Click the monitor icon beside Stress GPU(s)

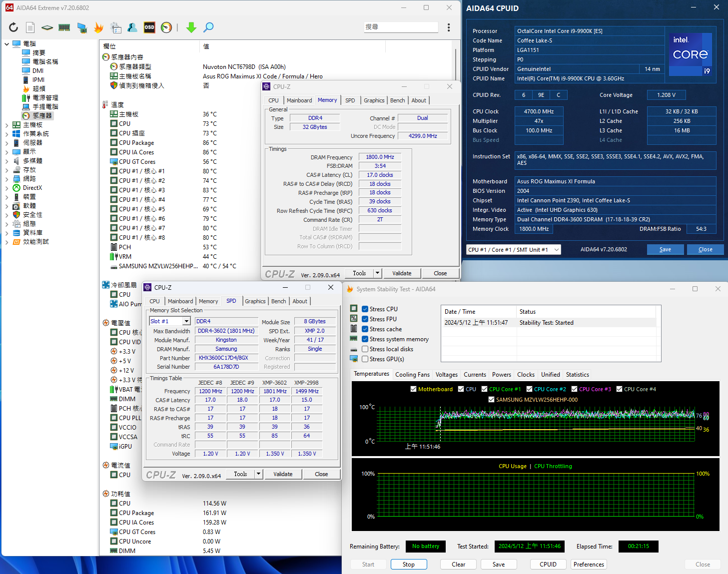[354, 359]
